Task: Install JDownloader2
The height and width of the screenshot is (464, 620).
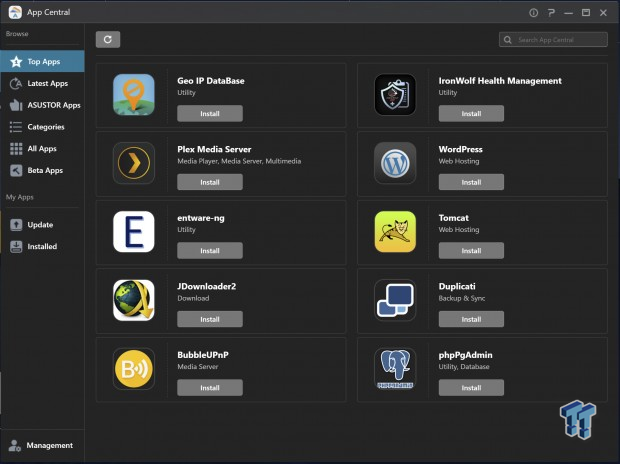Action: coord(210,319)
